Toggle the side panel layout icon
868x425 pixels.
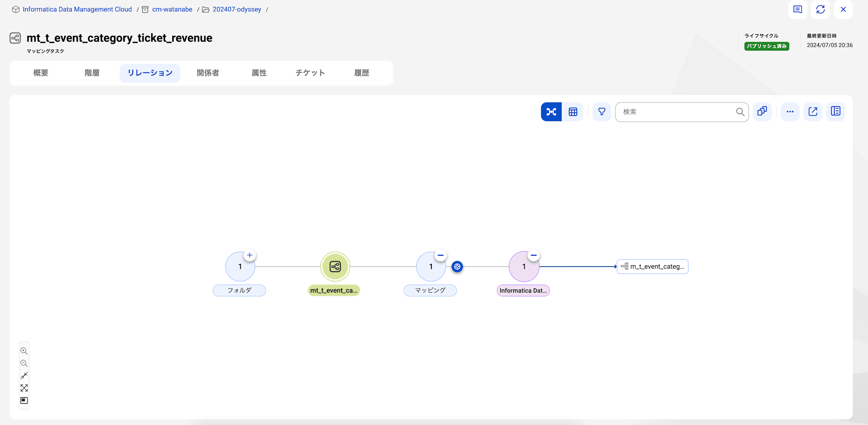[x=835, y=112]
